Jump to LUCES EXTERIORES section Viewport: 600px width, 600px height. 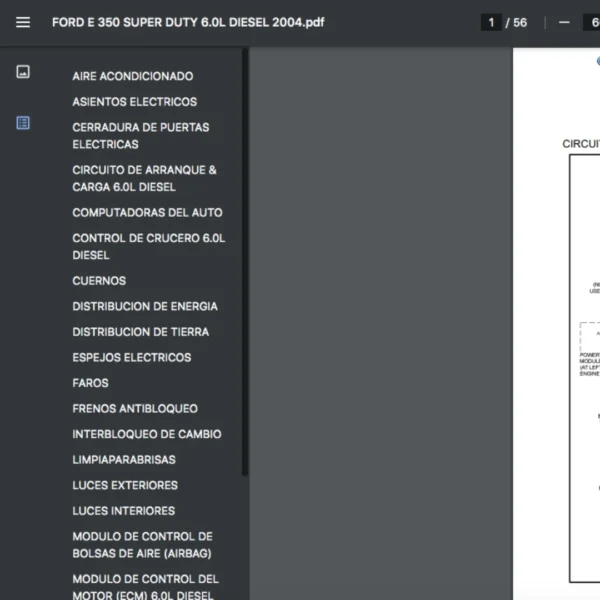tap(125, 485)
